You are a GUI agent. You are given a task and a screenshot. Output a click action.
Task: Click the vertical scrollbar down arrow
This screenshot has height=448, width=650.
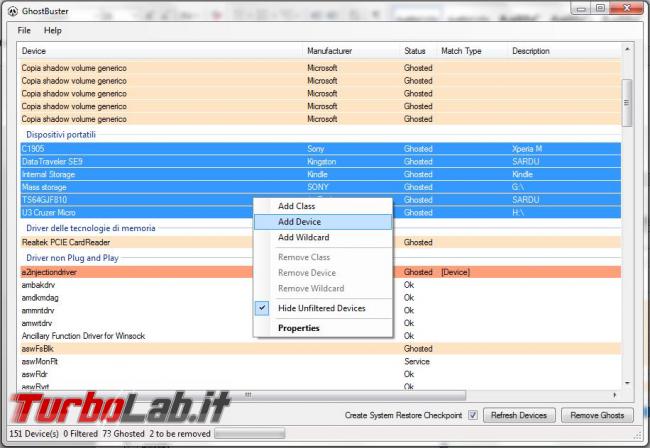coord(627,383)
